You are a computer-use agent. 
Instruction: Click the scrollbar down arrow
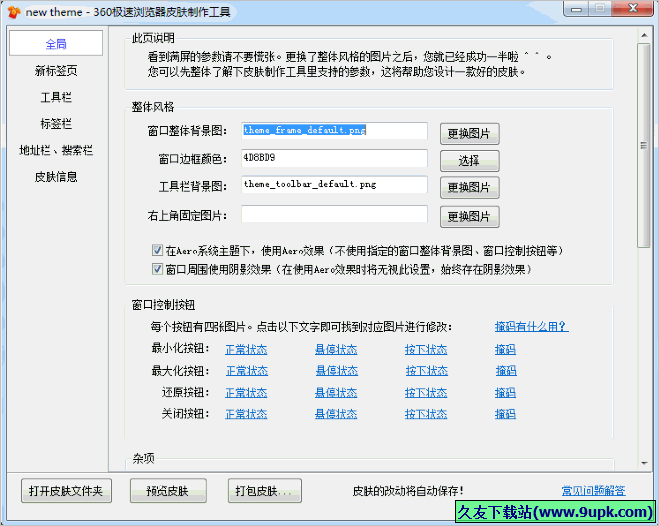[644, 463]
